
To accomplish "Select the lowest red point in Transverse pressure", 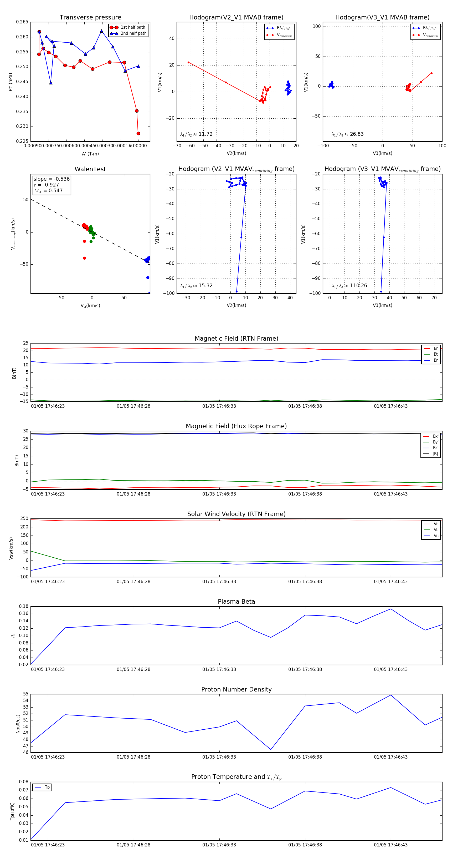I will [138, 133].
